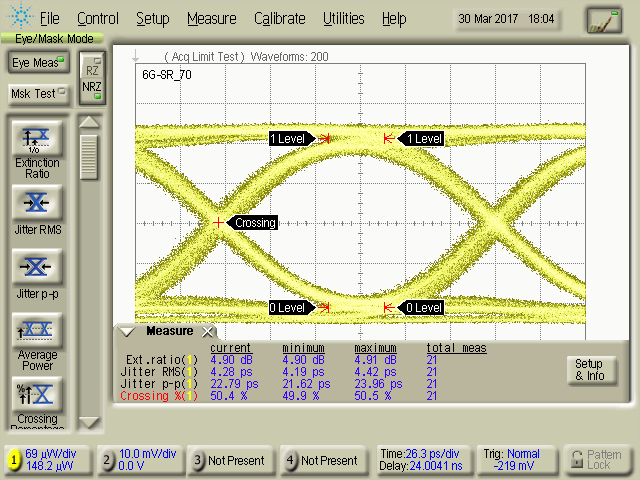Click the Crossing %(1) measurement row label
This screenshot has height=480, width=640.
click(x=159, y=396)
